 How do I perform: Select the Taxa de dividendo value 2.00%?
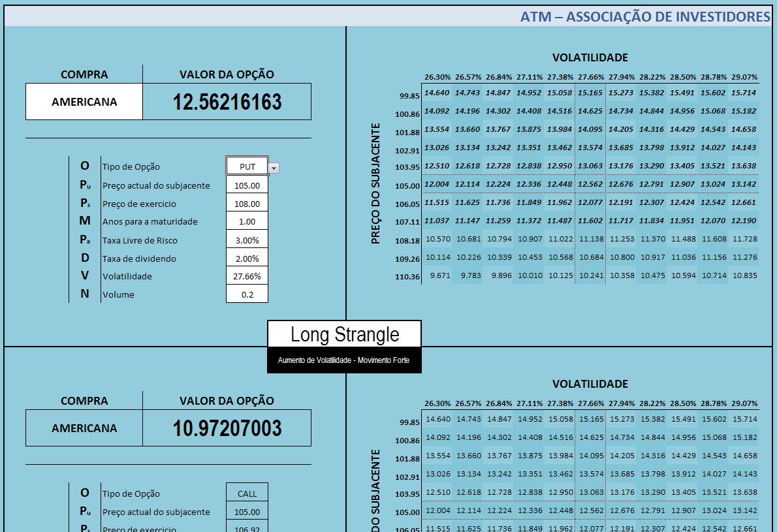click(247, 258)
